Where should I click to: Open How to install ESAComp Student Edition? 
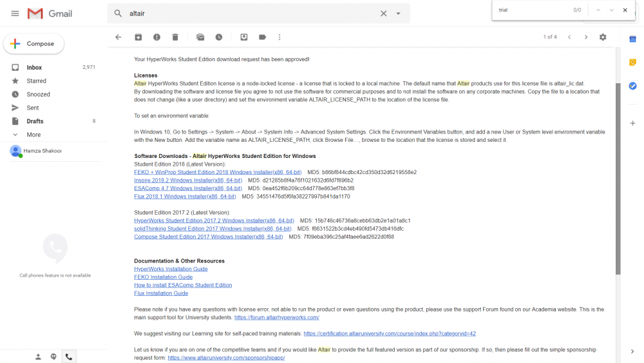tap(183, 285)
